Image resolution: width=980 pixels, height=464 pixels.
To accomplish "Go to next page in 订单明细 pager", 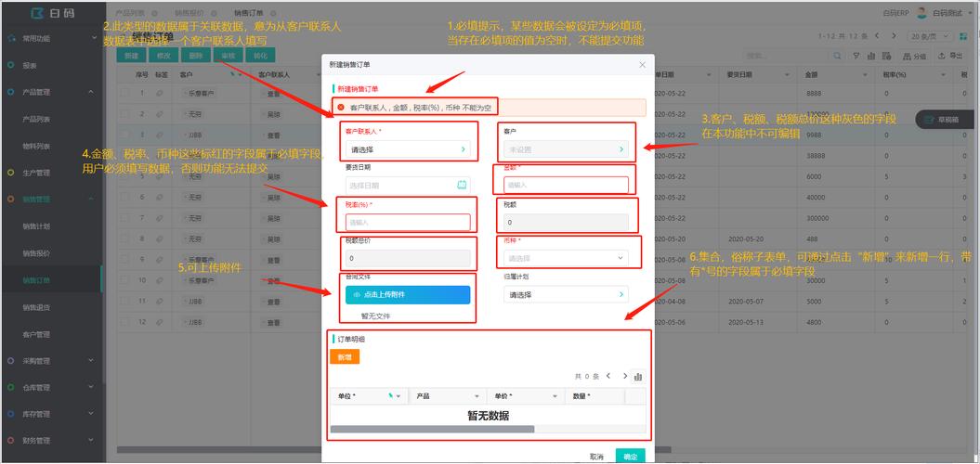I will point(624,377).
